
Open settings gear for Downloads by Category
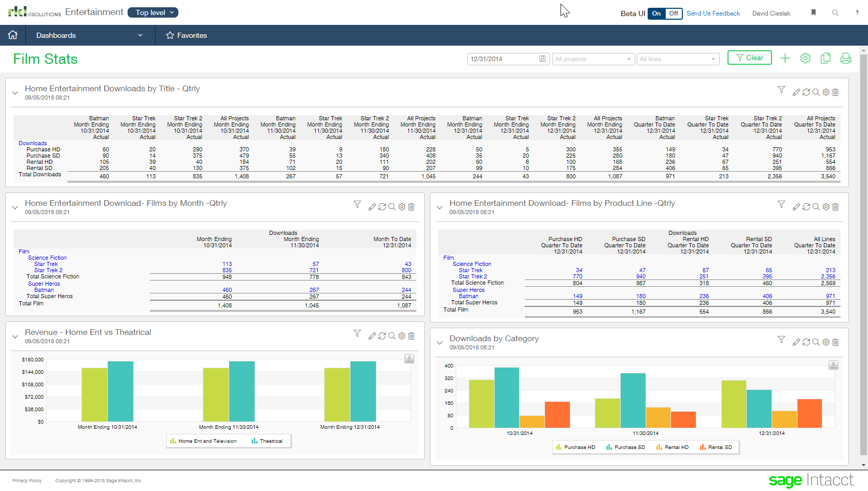(825, 342)
